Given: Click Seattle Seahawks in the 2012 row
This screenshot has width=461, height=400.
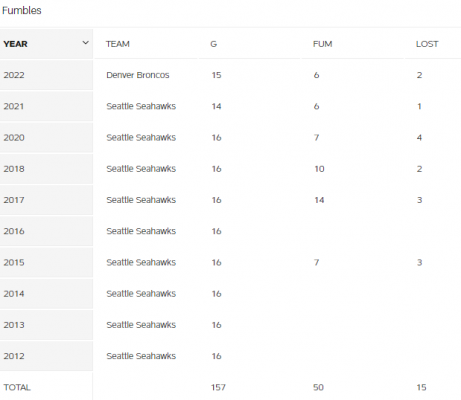Looking at the screenshot, I should tap(141, 356).
